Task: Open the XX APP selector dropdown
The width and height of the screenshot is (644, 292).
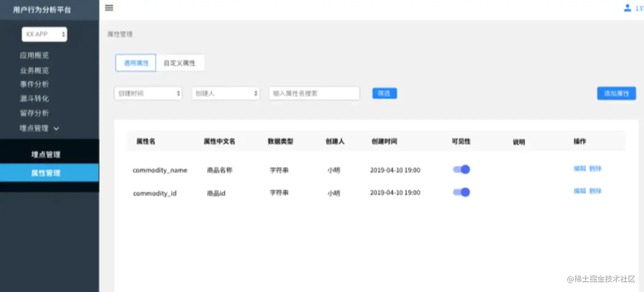Action: [x=44, y=34]
